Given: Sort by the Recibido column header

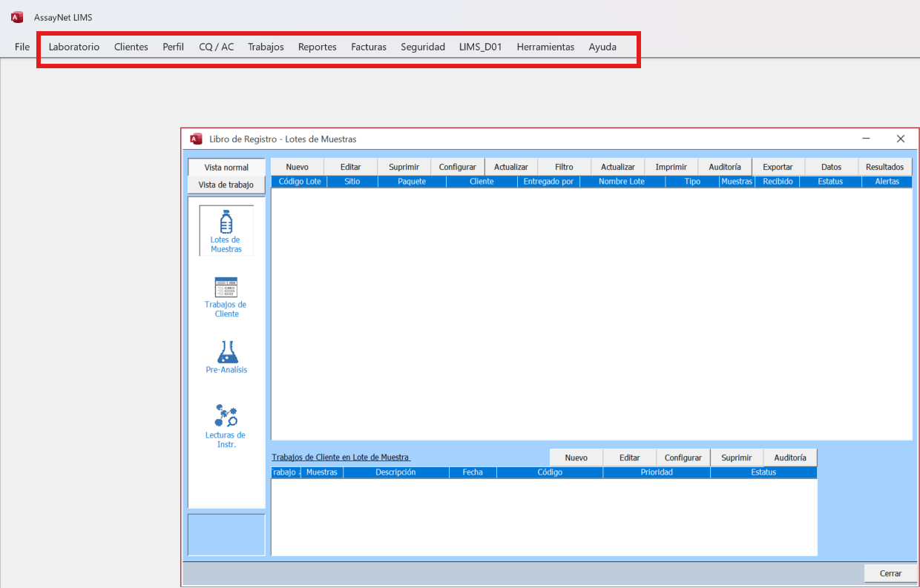Looking at the screenshot, I should [x=778, y=182].
